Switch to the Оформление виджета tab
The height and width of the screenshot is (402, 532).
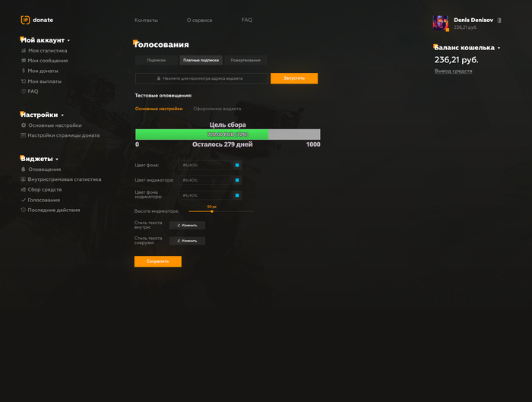tap(217, 109)
